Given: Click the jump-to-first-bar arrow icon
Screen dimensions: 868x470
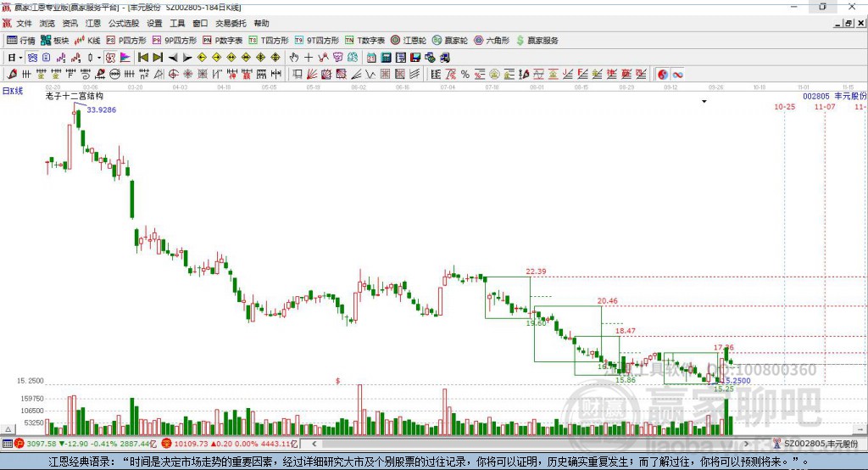Looking at the screenshot, I should [142, 58].
